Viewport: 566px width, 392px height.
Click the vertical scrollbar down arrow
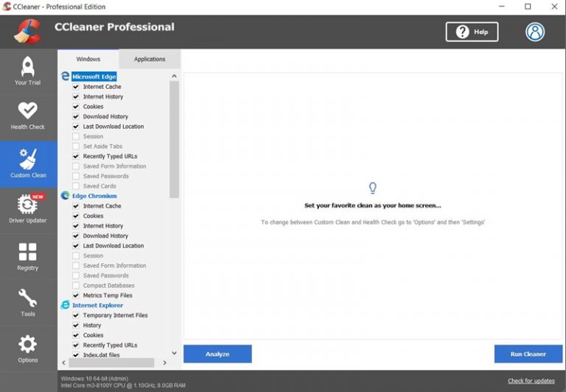pyautogui.click(x=175, y=353)
